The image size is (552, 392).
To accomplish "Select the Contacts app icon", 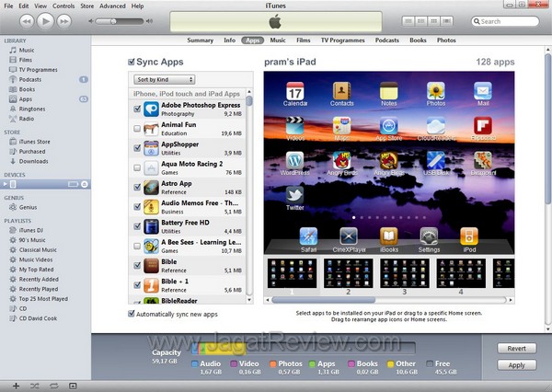I will [341, 91].
